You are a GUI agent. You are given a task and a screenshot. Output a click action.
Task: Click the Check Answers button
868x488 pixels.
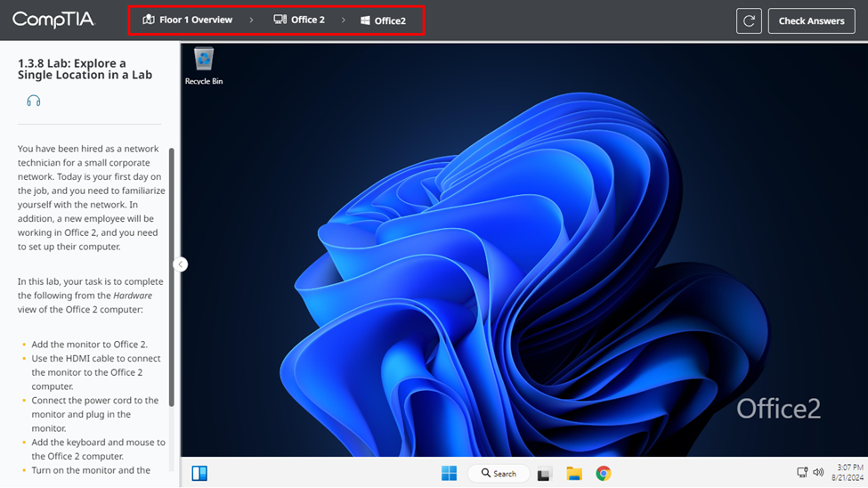[x=811, y=20]
